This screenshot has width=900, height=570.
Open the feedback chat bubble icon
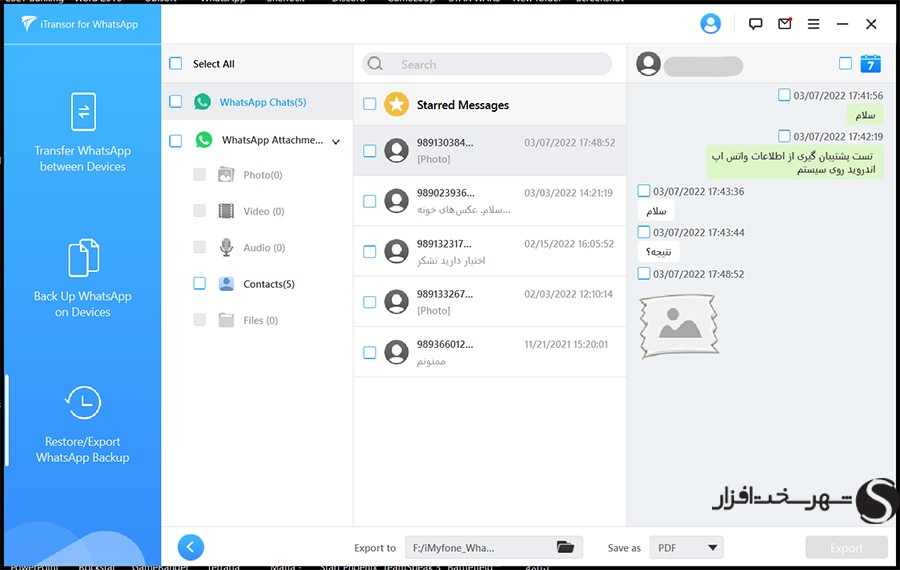click(755, 24)
